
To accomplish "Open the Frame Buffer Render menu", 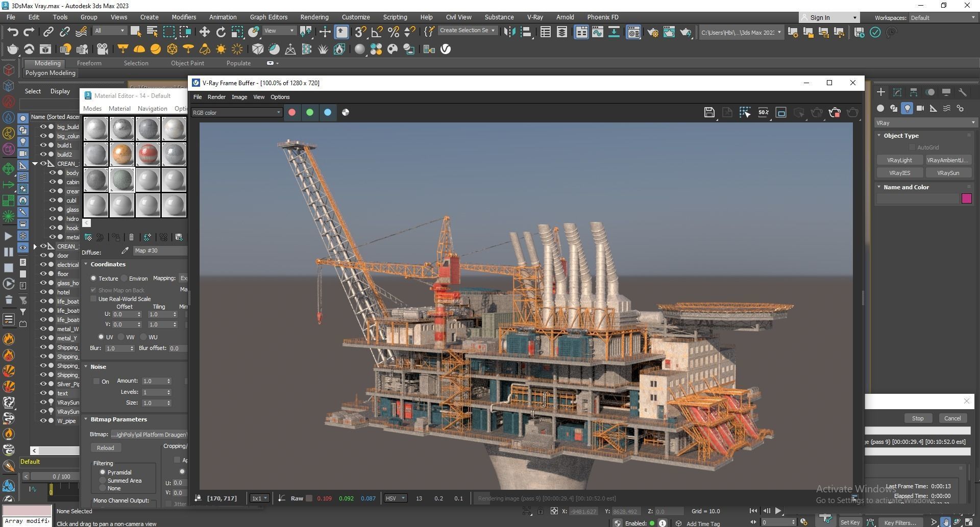I will tap(216, 97).
